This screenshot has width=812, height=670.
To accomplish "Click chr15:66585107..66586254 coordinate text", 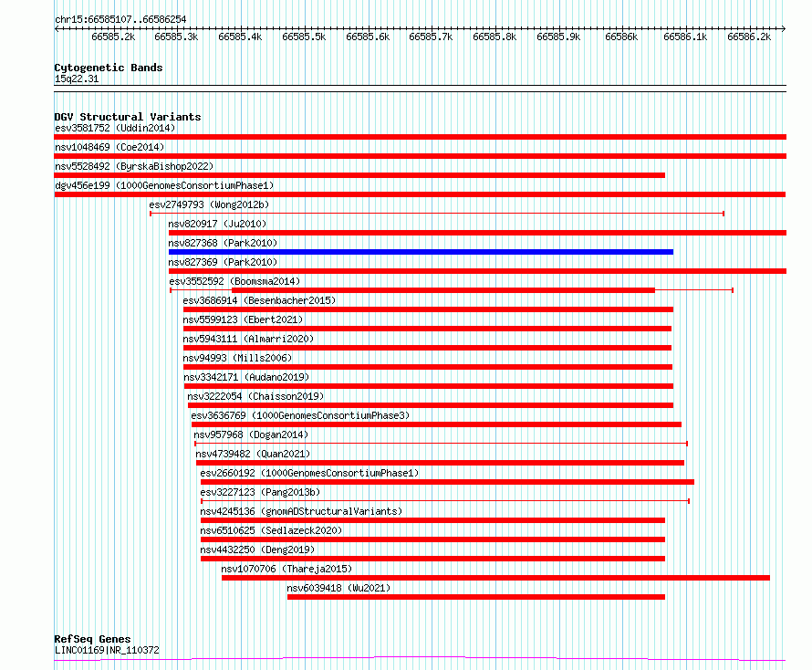I will pos(120,20).
